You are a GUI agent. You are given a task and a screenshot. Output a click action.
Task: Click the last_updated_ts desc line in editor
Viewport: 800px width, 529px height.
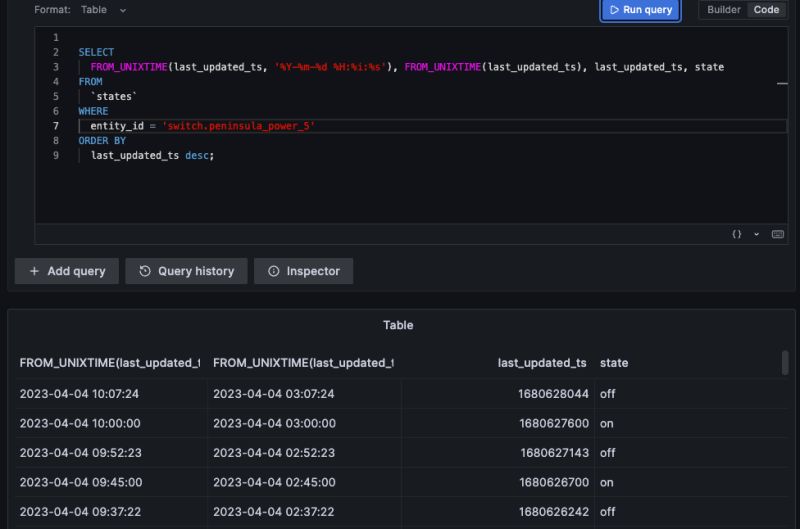153,156
